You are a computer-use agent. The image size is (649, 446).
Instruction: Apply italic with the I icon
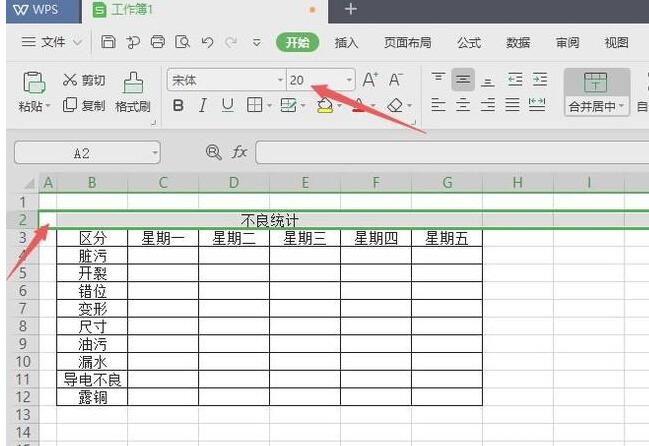[x=202, y=105]
